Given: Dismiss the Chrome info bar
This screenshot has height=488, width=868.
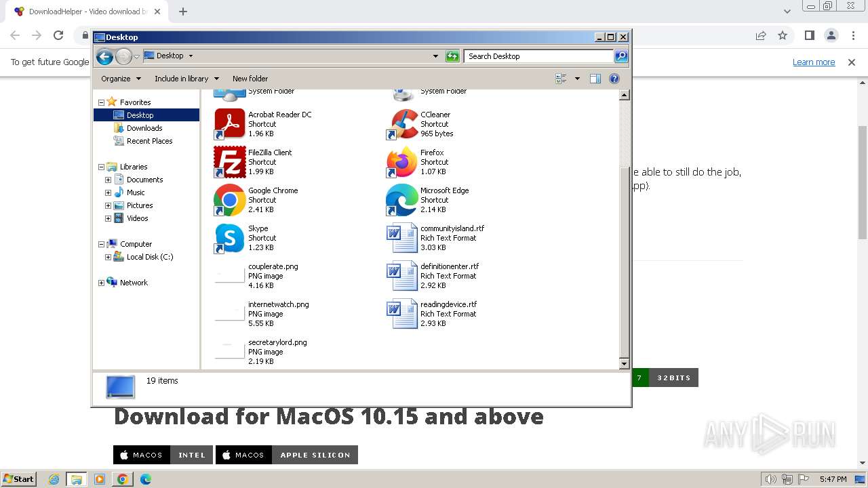Looking at the screenshot, I should pyautogui.click(x=852, y=62).
